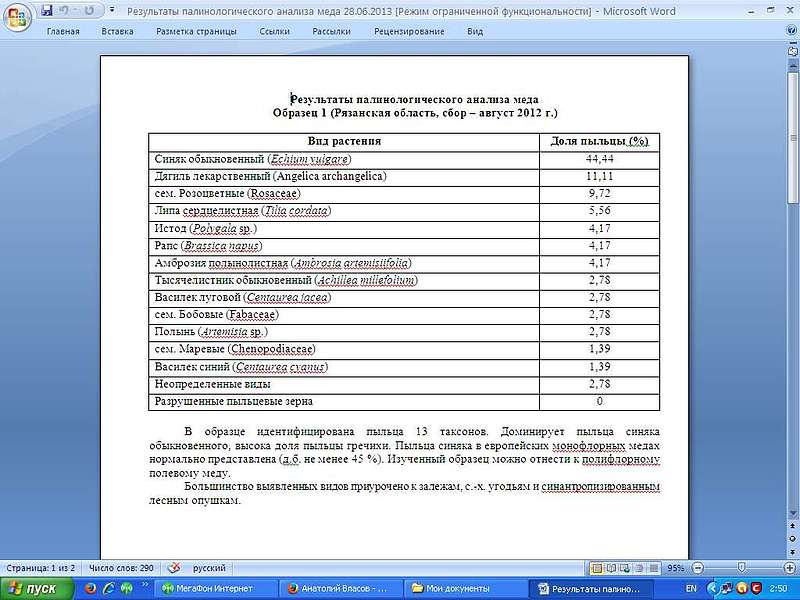Click the Save icon in Quick Access
Viewport: 800px width, 600px height.
pos(46,11)
